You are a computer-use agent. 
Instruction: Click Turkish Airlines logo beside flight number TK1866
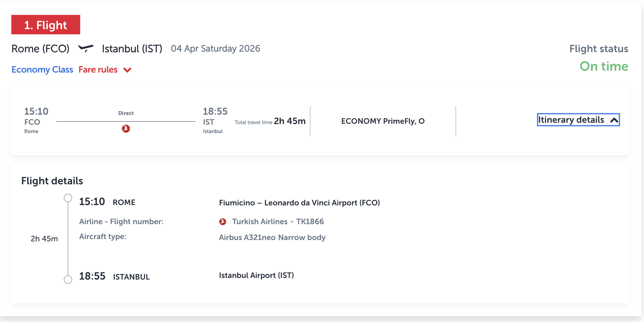coord(223,222)
